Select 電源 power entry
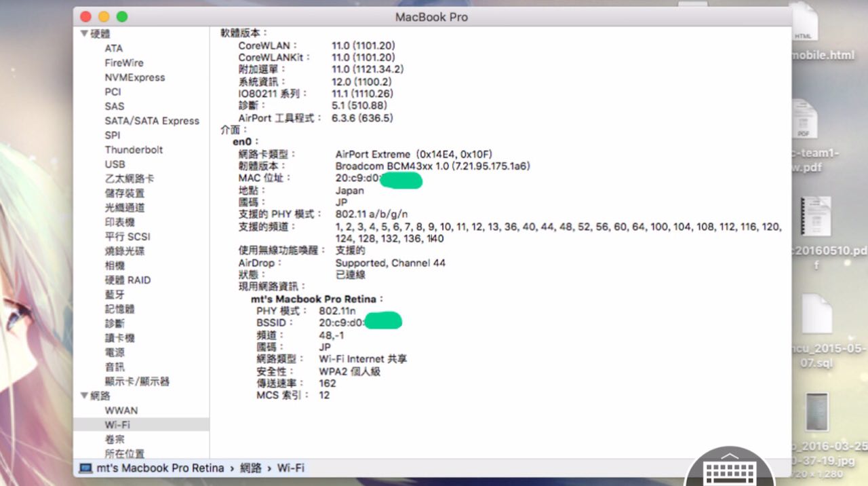Image resolution: width=868 pixels, height=486 pixels. pyautogui.click(x=115, y=352)
